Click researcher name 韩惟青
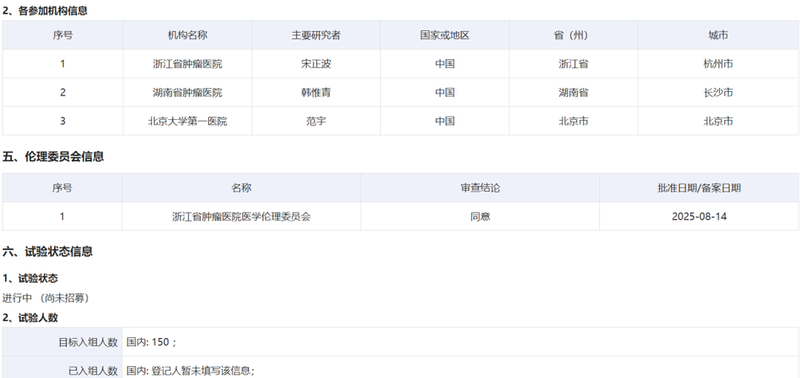This screenshot has width=800, height=378. tap(316, 93)
